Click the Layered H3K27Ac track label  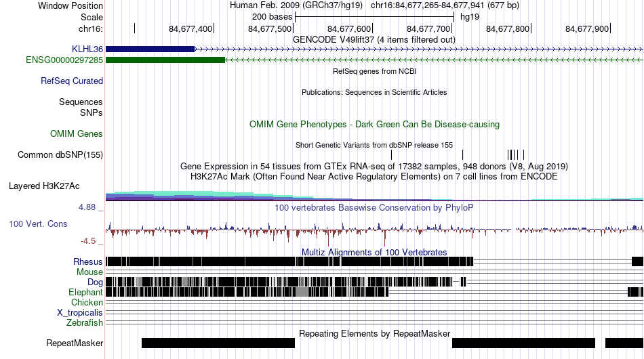pos(44,186)
